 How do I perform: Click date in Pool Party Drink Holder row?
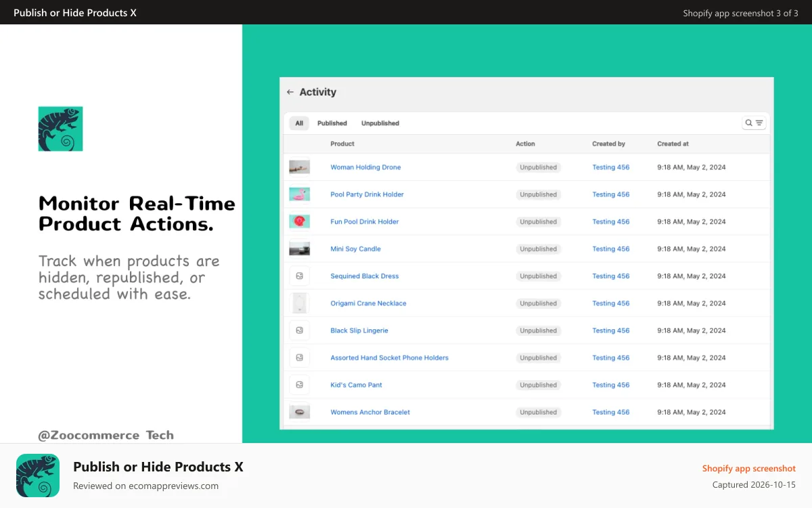coord(691,194)
